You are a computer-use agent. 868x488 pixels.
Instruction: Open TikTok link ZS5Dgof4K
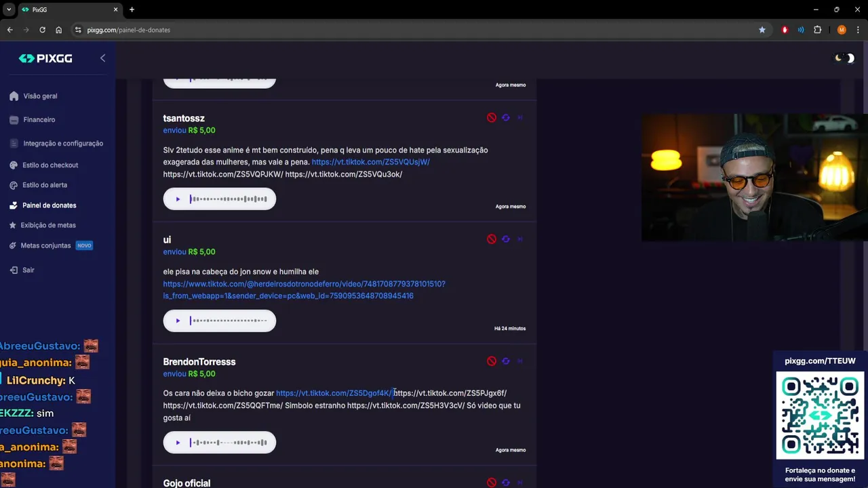point(334,393)
